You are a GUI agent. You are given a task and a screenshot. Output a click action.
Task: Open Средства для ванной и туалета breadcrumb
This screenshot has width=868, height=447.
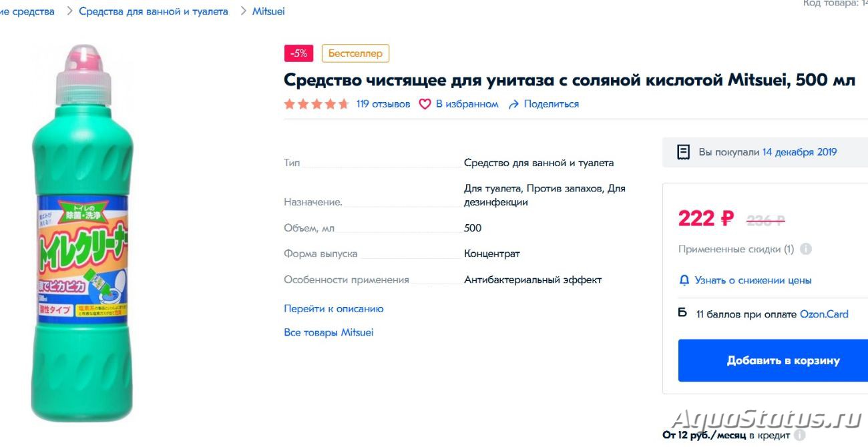(x=154, y=11)
